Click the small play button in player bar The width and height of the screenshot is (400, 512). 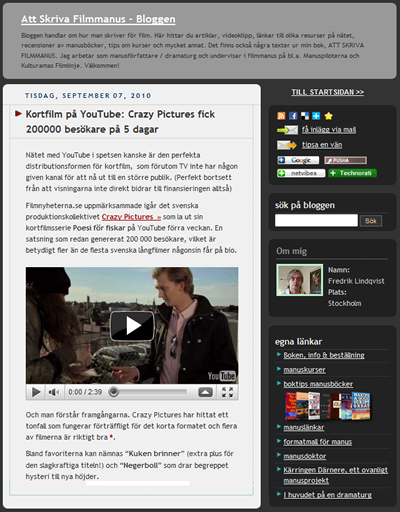(x=36, y=392)
